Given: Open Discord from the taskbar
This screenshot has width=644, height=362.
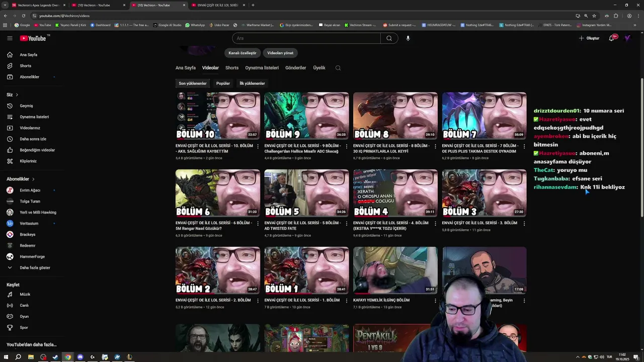Looking at the screenshot, I should (80, 357).
